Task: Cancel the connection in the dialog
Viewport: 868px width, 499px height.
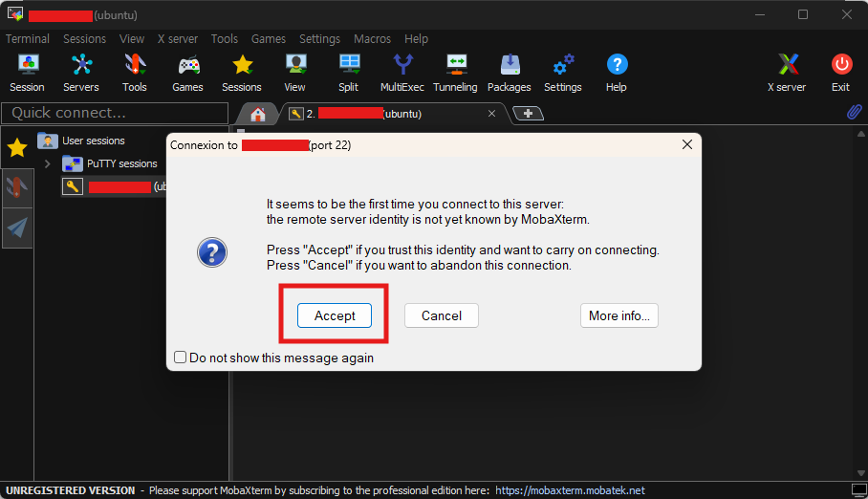Action: pos(442,315)
